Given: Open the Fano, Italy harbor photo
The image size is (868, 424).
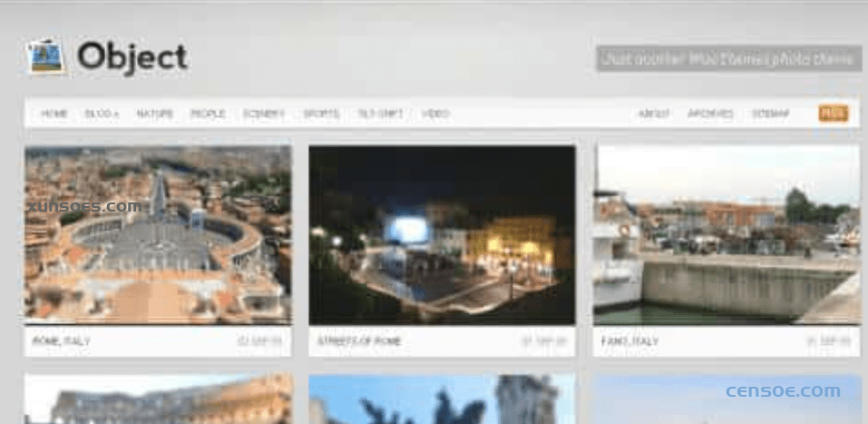Looking at the screenshot, I should click(x=727, y=234).
